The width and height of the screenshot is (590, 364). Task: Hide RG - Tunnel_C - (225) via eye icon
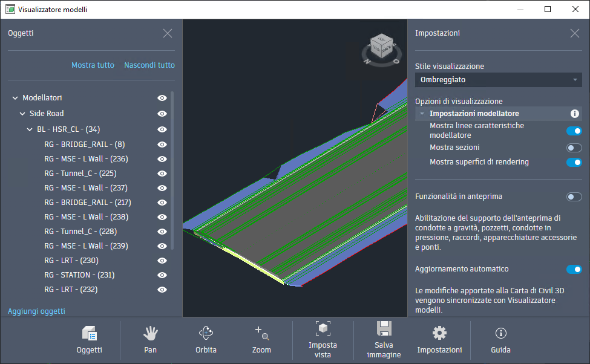coord(162,174)
